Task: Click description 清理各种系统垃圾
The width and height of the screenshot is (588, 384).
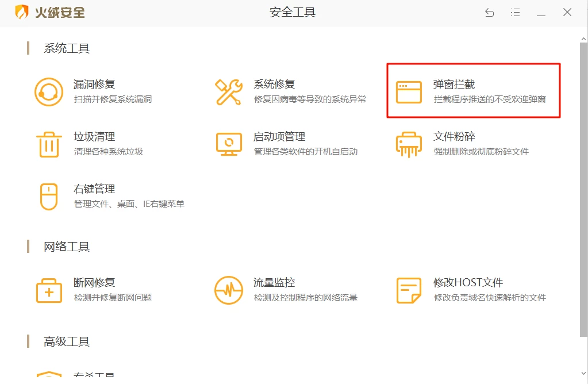Action: (109, 152)
